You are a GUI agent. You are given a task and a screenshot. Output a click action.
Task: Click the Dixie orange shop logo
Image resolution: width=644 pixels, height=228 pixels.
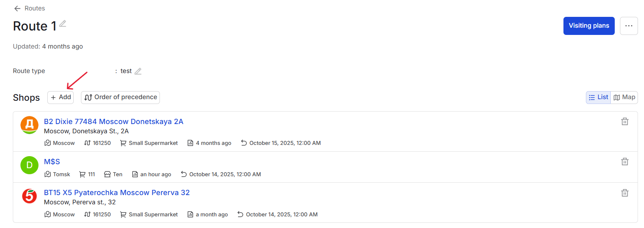click(29, 125)
